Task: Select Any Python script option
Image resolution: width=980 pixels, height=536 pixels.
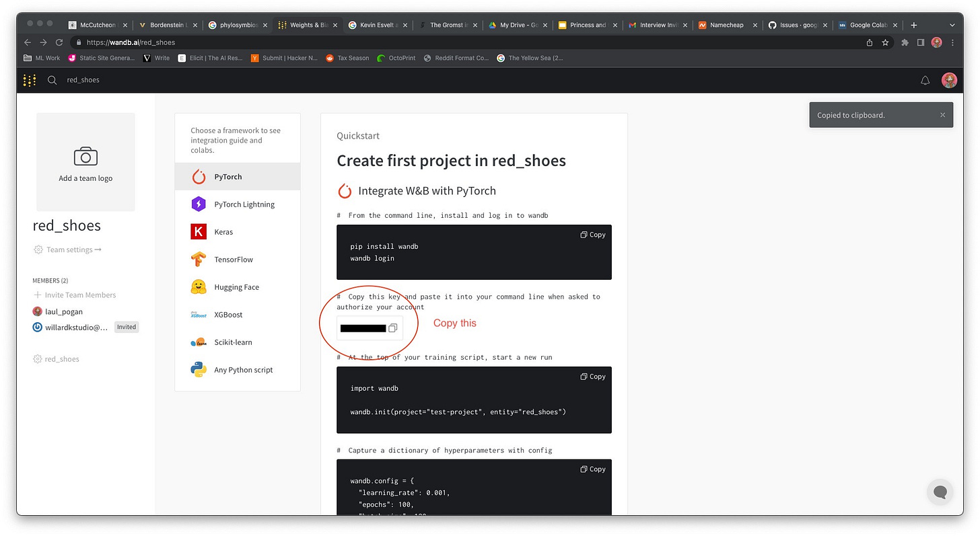Action: click(x=238, y=370)
